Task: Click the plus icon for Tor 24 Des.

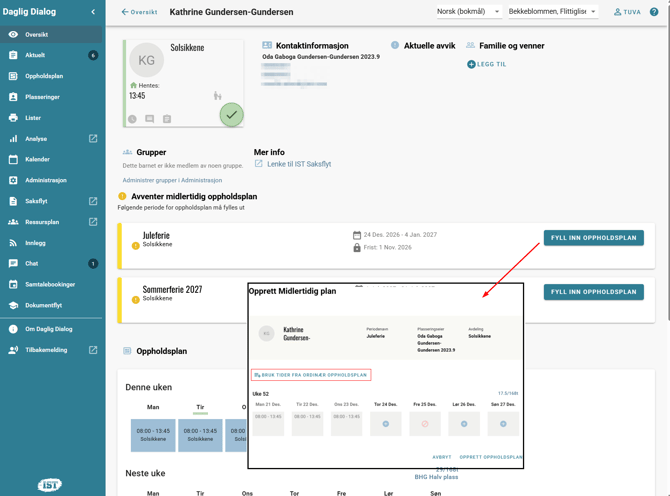Action: [385, 424]
